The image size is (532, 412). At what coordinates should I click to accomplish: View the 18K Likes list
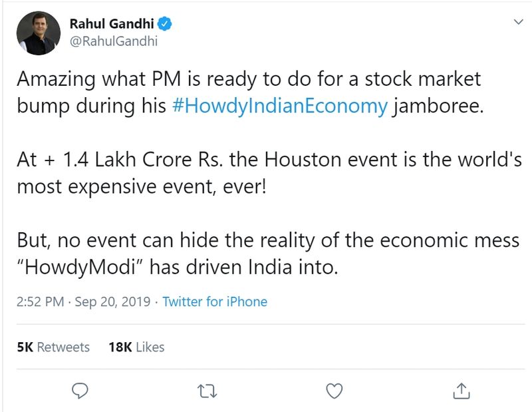(x=136, y=347)
